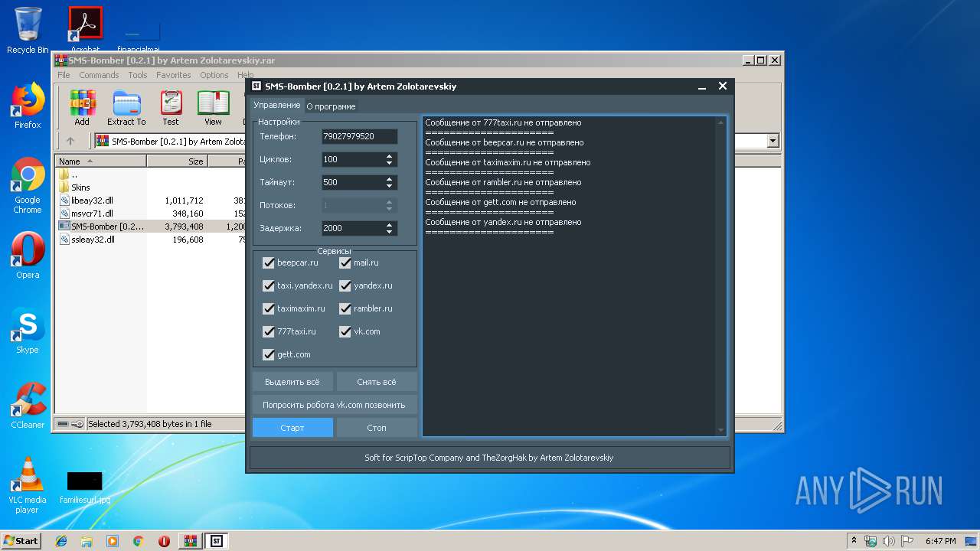
Task: Click the Старт button
Action: click(x=292, y=428)
